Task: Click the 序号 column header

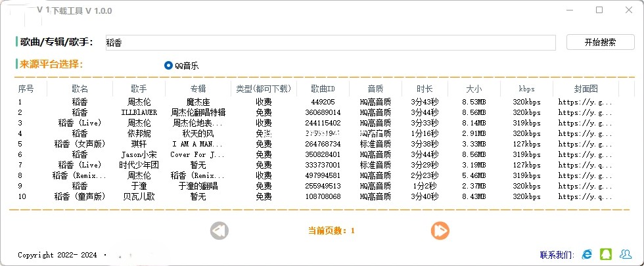Action: pyautogui.click(x=26, y=89)
